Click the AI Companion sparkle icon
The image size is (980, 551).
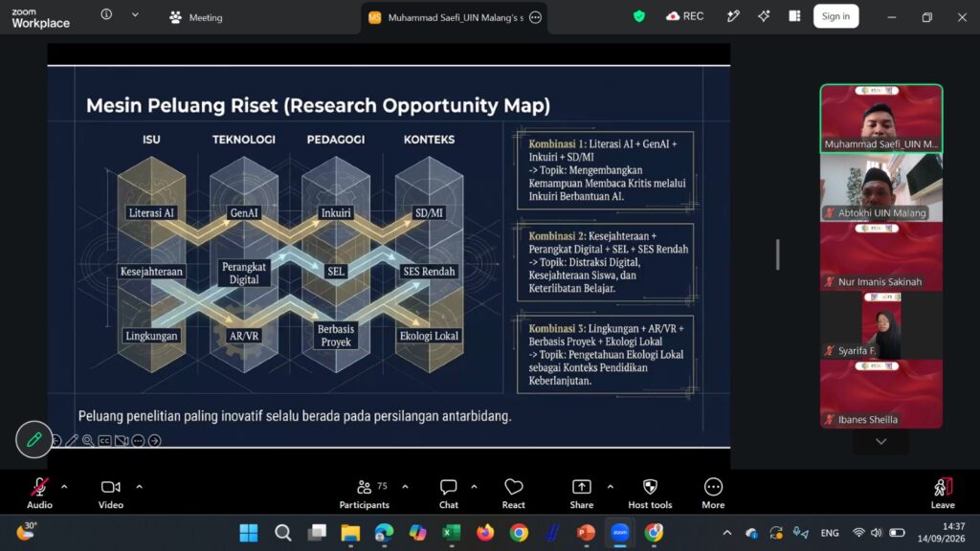click(x=764, y=16)
